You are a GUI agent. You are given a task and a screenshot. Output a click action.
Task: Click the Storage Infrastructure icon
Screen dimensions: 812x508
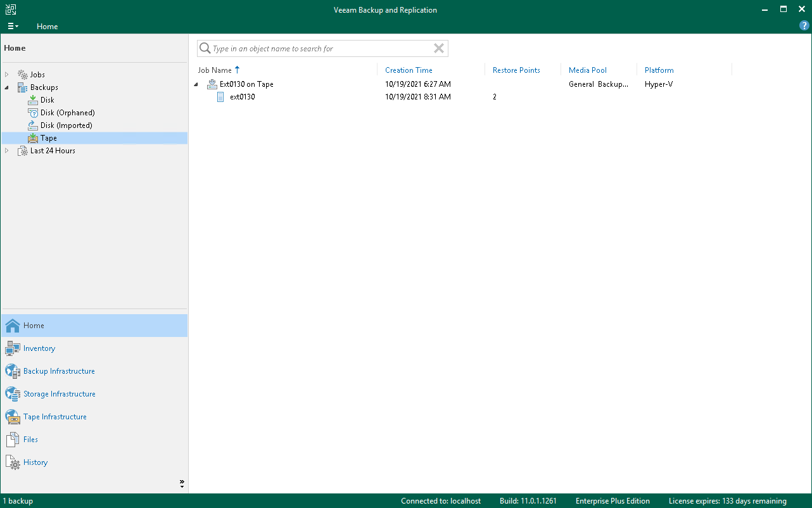[x=13, y=394]
